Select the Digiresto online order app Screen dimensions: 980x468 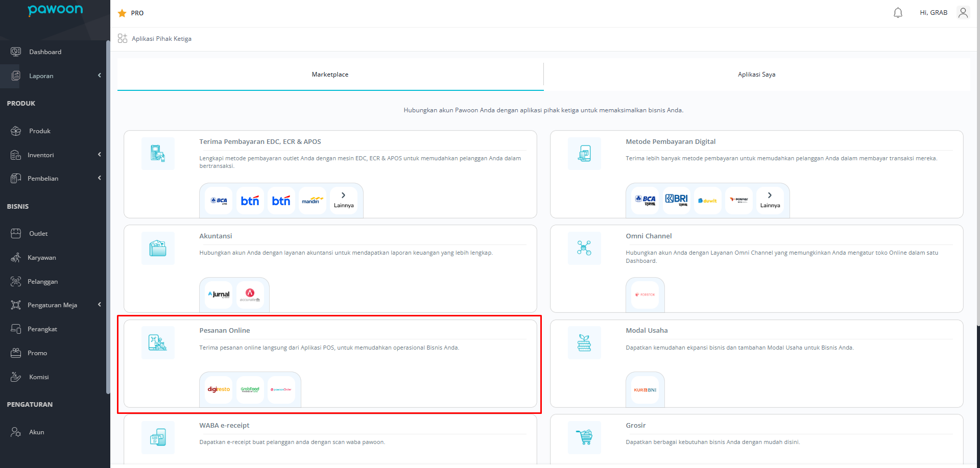[x=219, y=390]
